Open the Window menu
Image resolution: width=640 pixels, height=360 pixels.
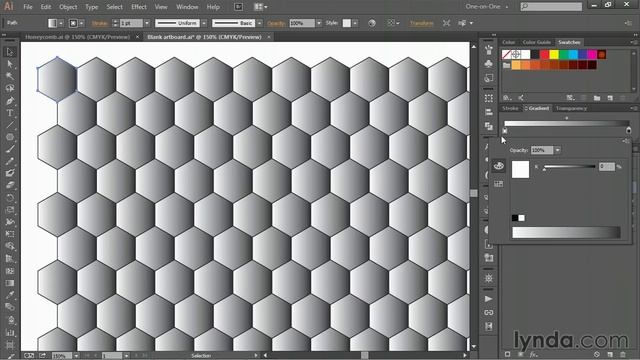pos(187,7)
